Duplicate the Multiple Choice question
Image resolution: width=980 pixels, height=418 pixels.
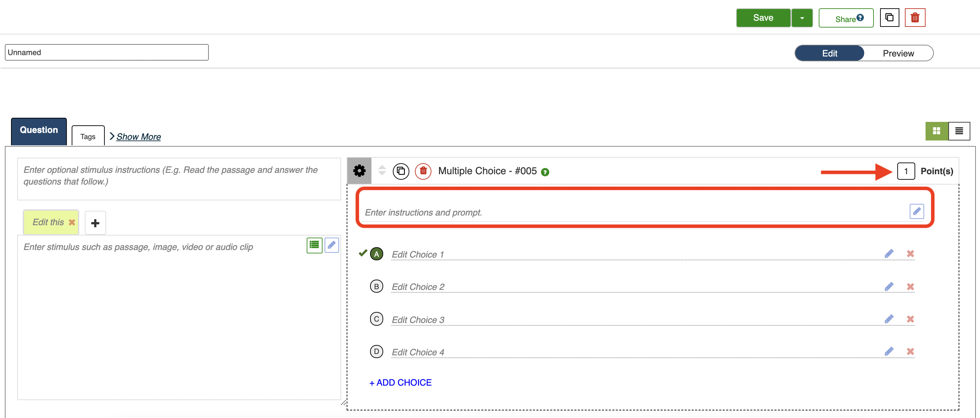tap(401, 171)
